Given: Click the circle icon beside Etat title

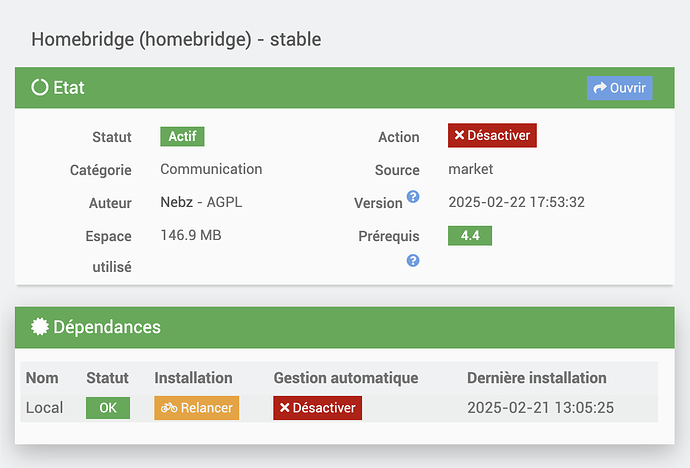Looking at the screenshot, I should (x=40, y=88).
